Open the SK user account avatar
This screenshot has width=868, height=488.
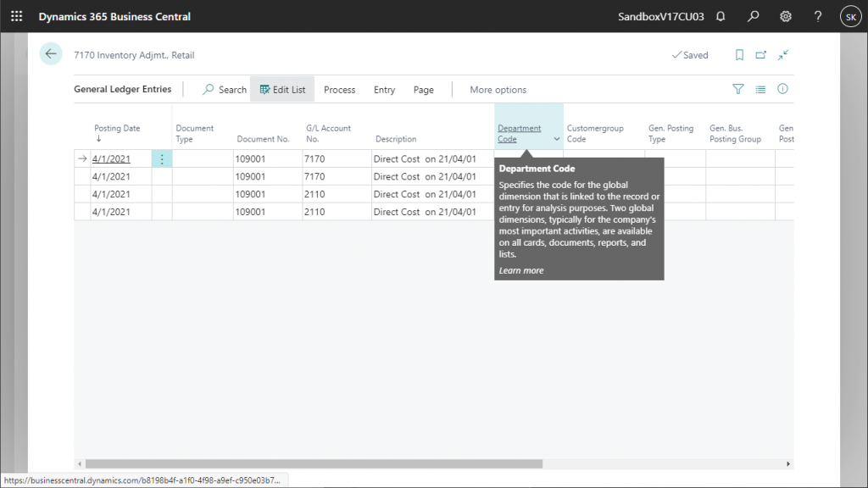(851, 17)
